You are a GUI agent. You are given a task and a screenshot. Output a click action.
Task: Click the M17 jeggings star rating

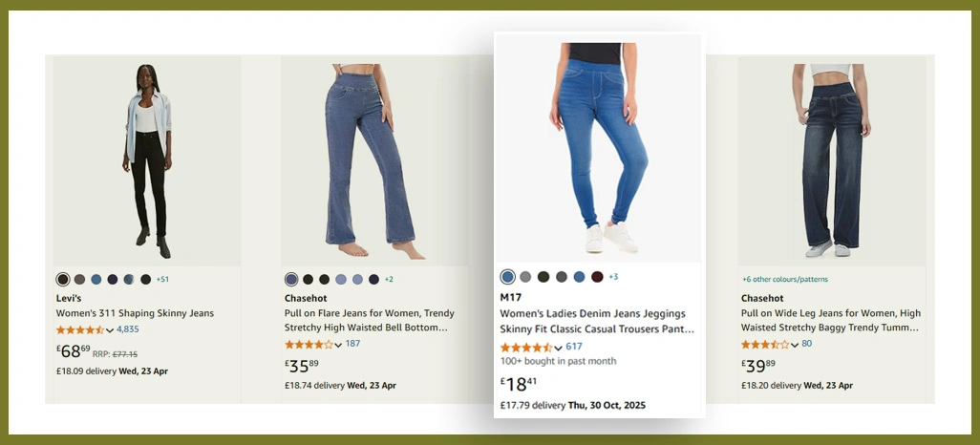pyautogui.click(x=524, y=347)
